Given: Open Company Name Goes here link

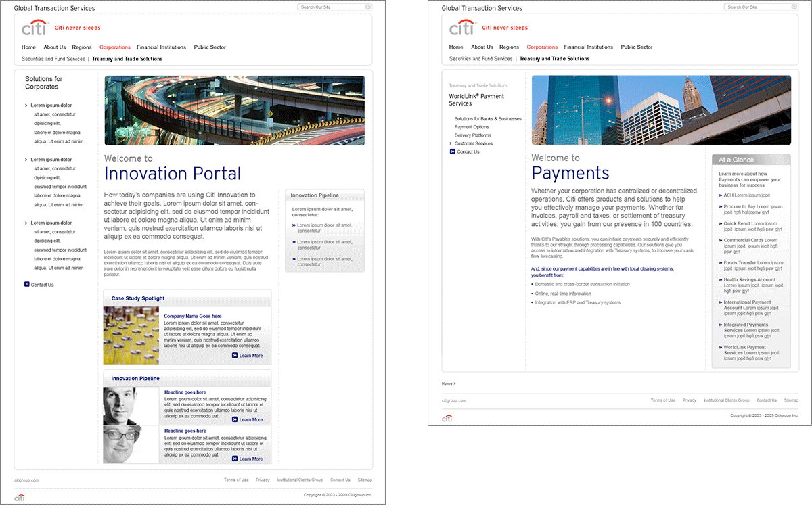Looking at the screenshot, I should (x=193, y=316).
